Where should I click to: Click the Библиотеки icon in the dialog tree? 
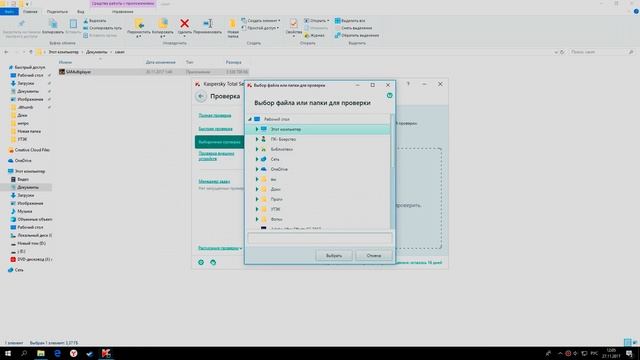(264, 149)
